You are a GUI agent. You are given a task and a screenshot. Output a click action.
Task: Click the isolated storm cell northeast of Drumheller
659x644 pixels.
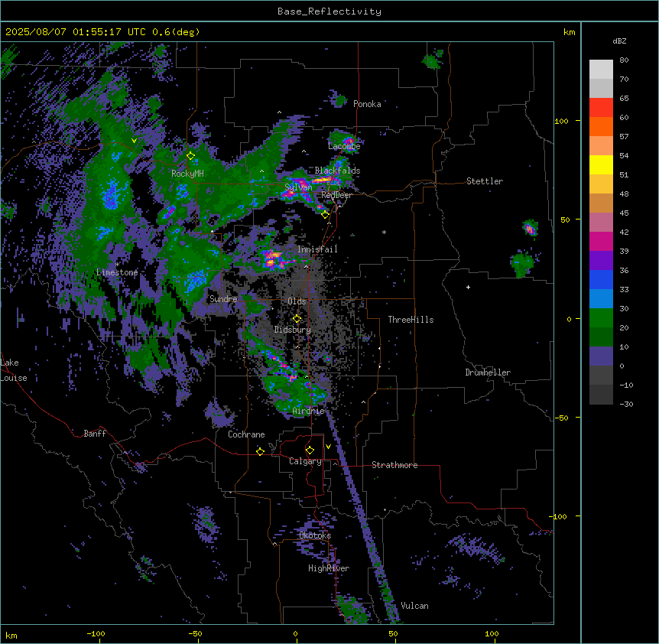click(x=530, y=228)
